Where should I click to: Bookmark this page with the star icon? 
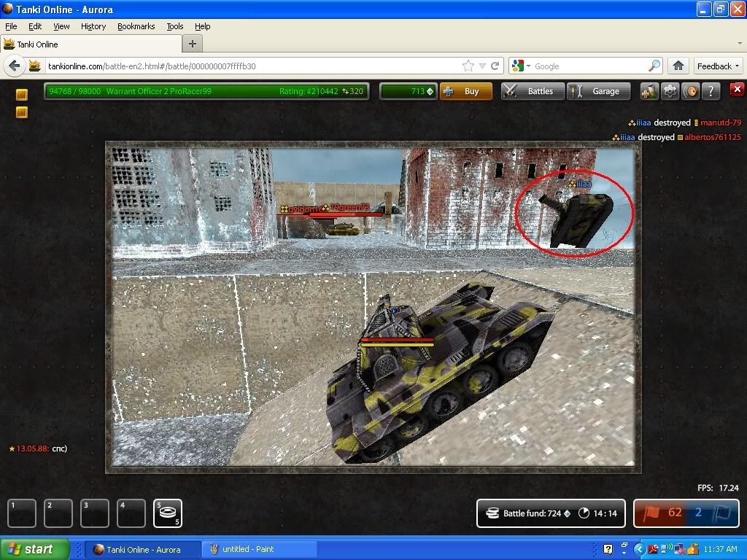point(468,66)
